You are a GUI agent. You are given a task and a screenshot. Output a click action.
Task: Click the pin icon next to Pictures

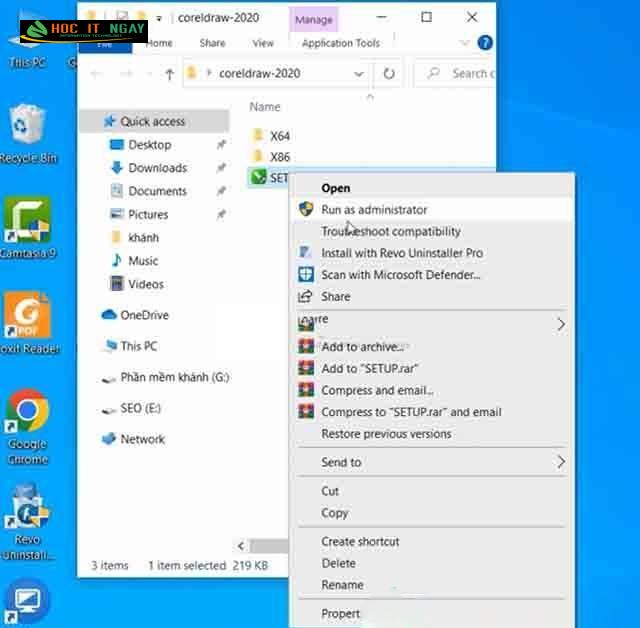[222, 213]
